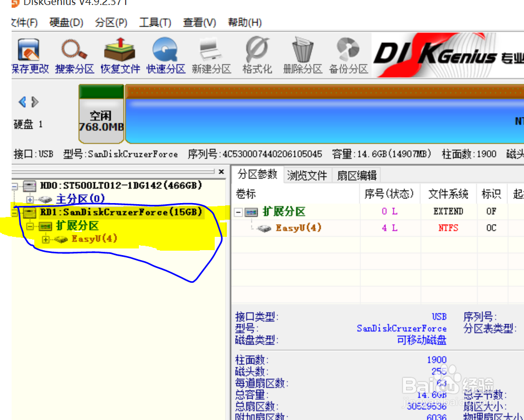
Task: Collapse the RD1 SanDisk tree node
Action: (x=14, y=213)
